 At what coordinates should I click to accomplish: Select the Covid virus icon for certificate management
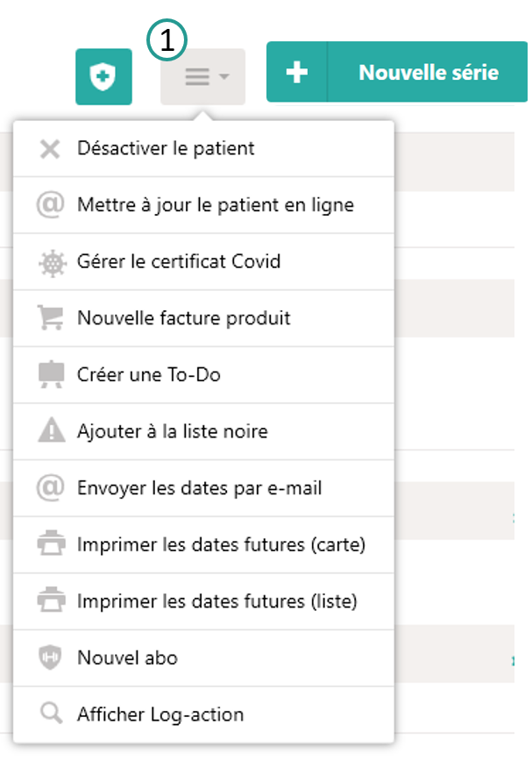50,261
